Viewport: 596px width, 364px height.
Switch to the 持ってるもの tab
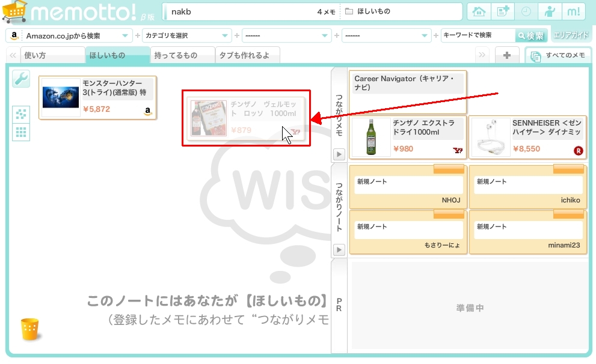click(x=182, y=55)
